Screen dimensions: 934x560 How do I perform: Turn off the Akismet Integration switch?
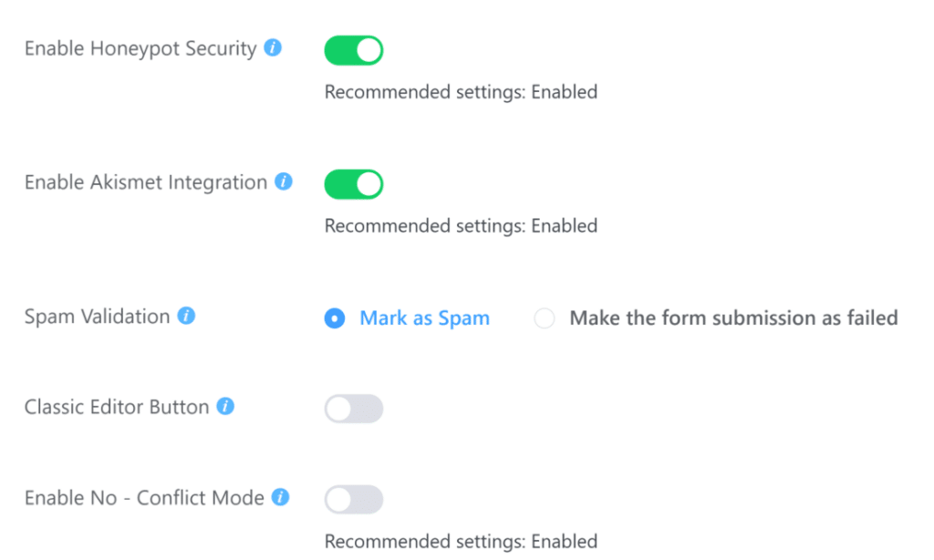tap(353, 183)
